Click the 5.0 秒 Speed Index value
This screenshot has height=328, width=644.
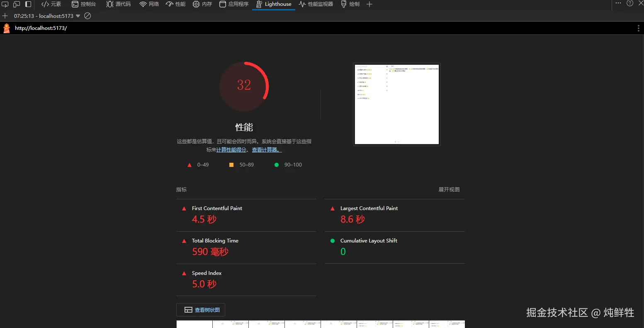coord(204,284)
